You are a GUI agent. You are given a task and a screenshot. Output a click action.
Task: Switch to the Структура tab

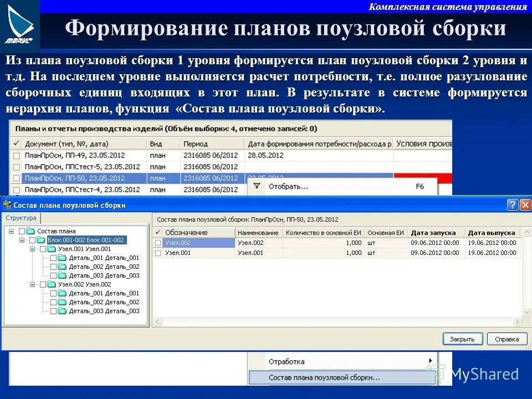21,218
